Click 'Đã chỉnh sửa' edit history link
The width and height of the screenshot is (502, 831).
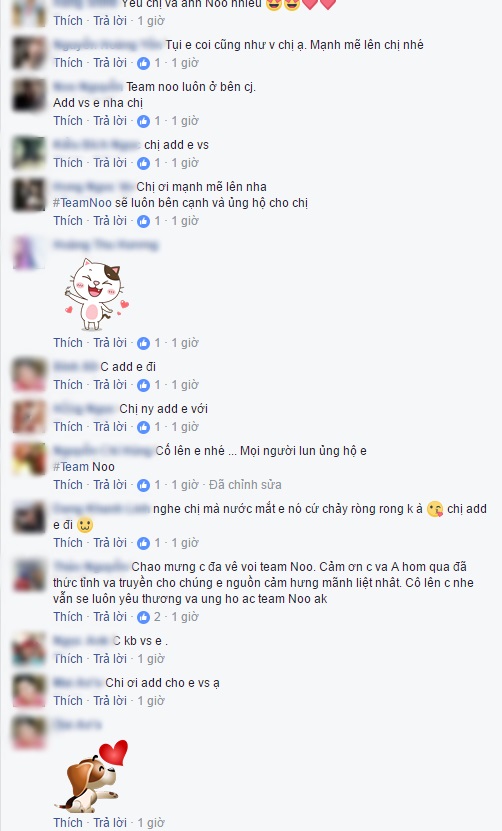click(245, 485)
